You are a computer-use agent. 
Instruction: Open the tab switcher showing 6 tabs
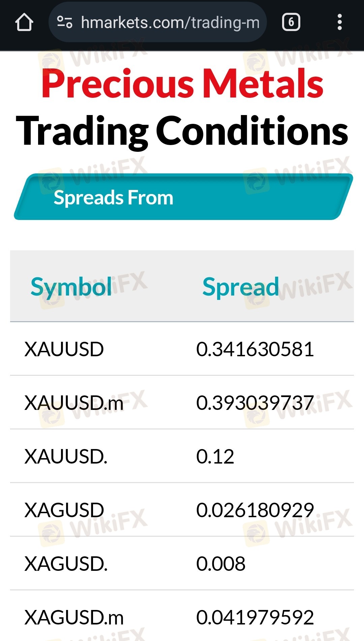(x=291, y=22)
